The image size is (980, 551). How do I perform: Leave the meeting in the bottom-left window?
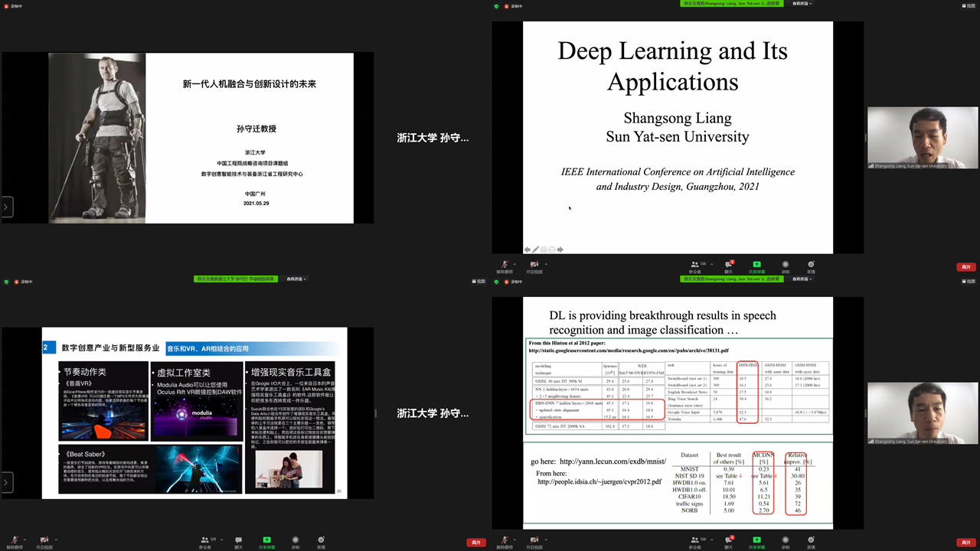click(476, 543)
